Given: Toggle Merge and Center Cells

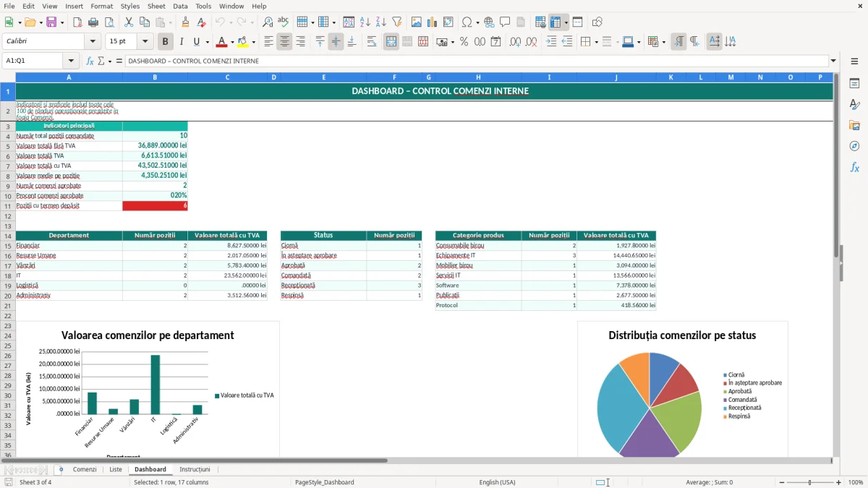Looking at the screenshot, I should [x=391, y=42].
